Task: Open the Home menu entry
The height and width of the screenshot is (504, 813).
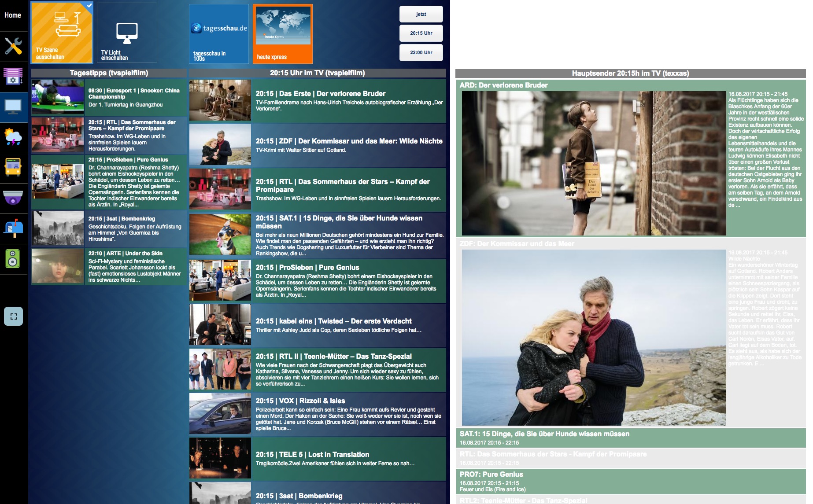Action: coord(13,15)
